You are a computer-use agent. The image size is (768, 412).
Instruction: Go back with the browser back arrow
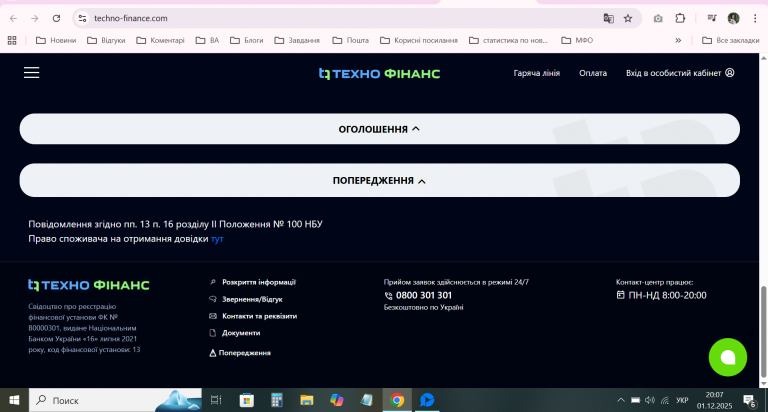coord(13,18)
